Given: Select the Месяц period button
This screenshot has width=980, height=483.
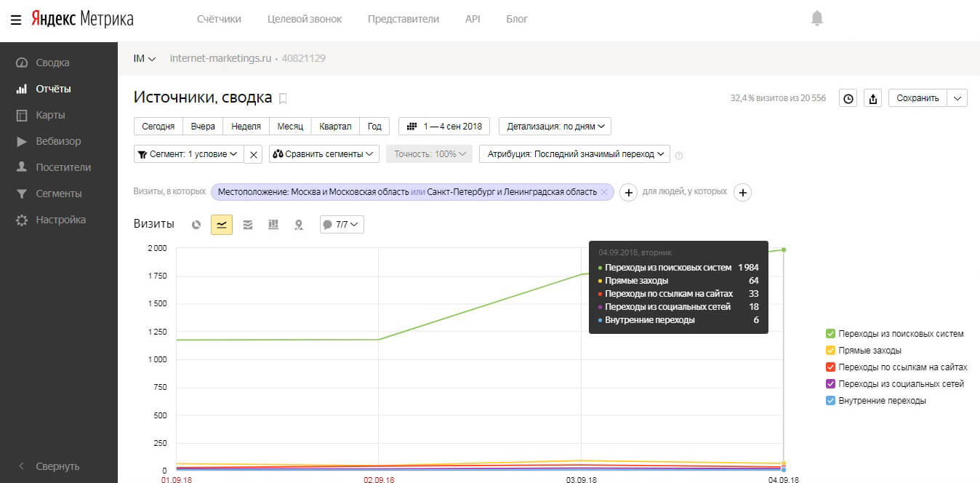Looking at the screenshot, I should (x=290, y=127).
